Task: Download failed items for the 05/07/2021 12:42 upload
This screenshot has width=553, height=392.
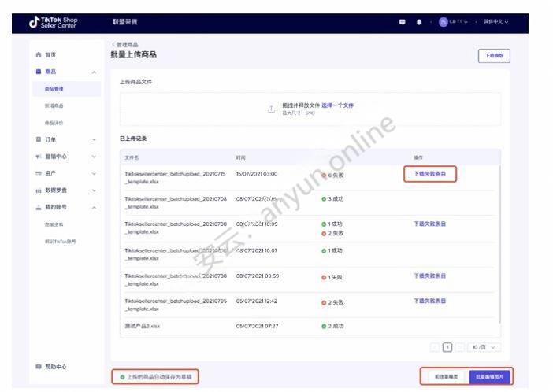Action: click(429, 301)
